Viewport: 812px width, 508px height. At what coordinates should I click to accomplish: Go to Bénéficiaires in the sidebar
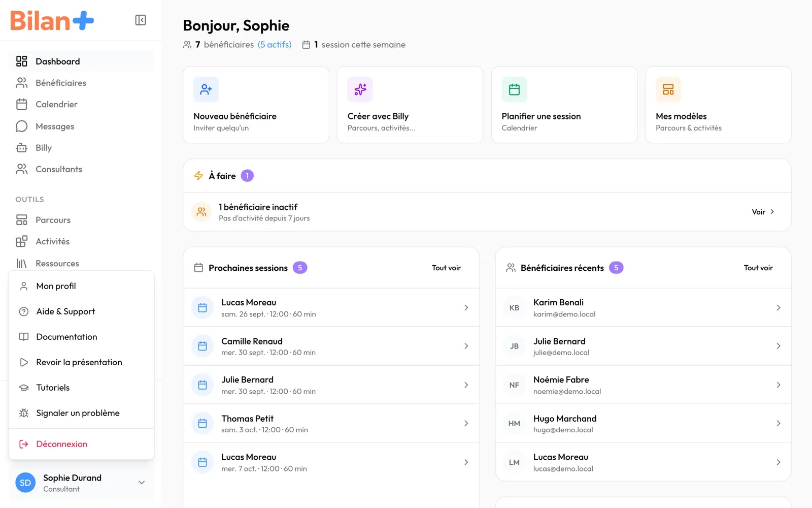(81, 83)
